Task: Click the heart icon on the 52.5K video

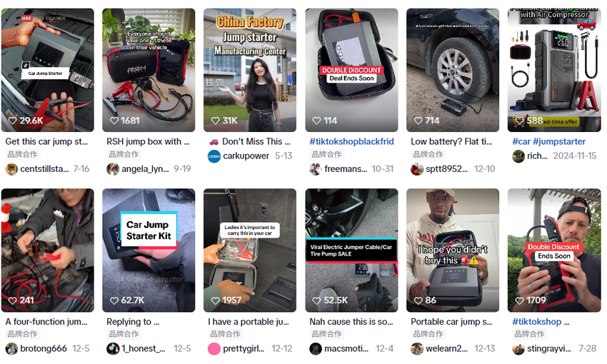Action: [x=316, y=300]
